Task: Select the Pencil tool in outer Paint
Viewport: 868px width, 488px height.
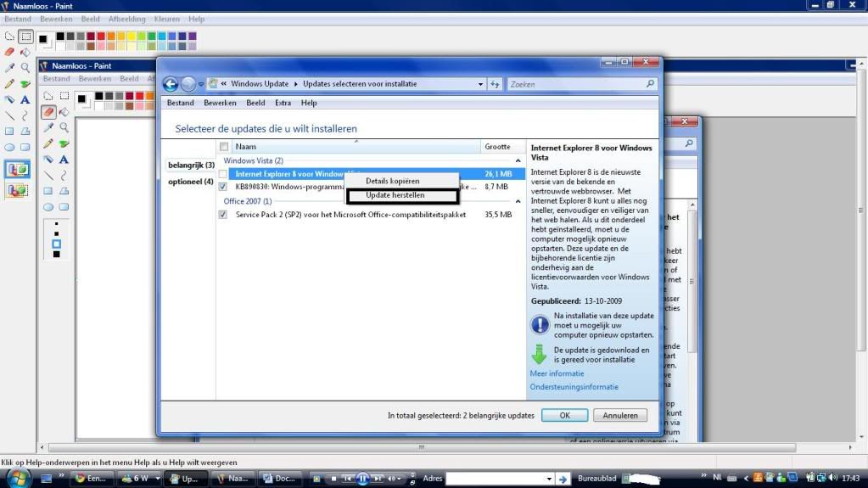Action: tap(9, 84)
